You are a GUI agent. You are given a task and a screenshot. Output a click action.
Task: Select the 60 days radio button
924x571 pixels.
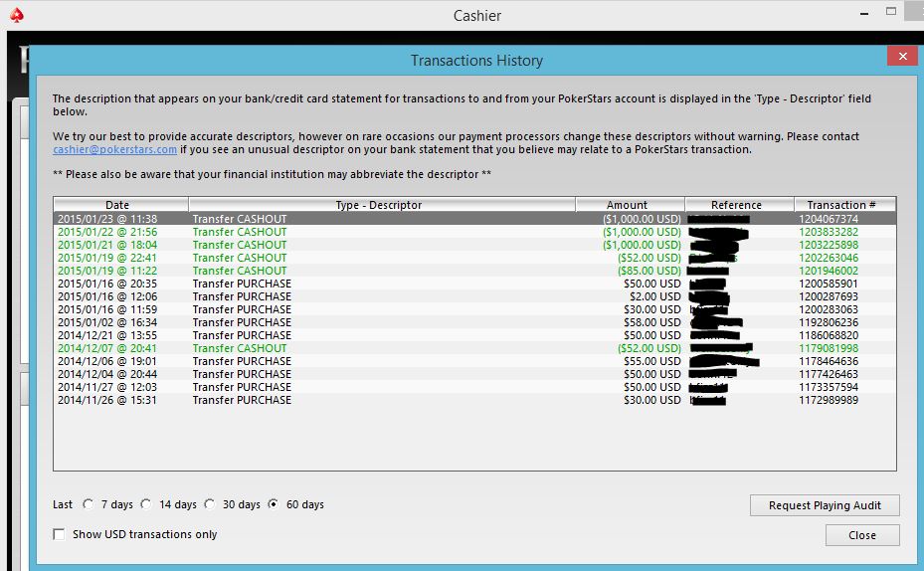point(274,504)
